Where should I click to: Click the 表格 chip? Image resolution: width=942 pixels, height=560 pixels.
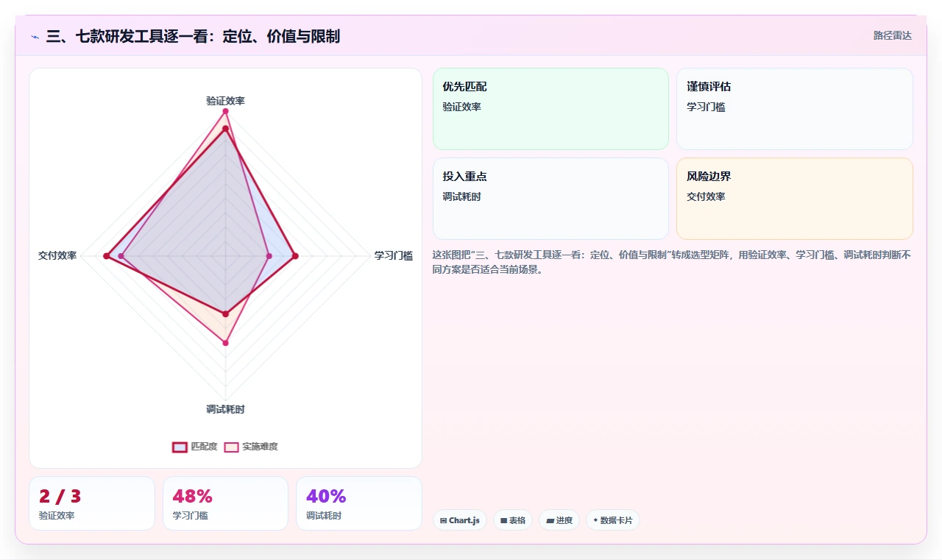pos(513,520)
